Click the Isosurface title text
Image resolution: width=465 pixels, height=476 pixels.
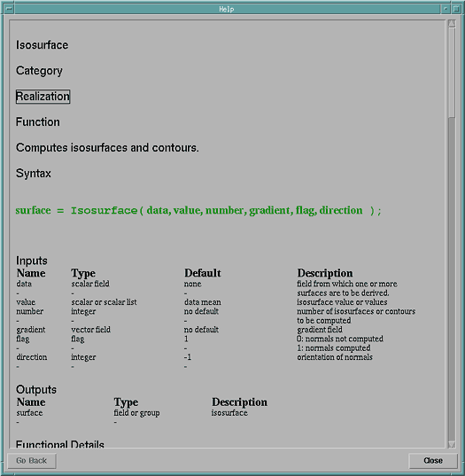43,45
